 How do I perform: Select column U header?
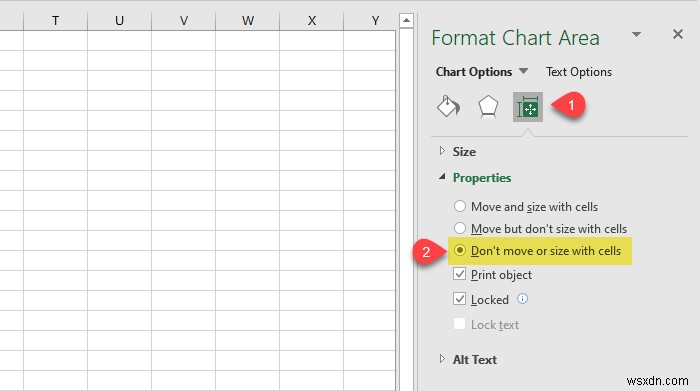[x=119, y=21]
